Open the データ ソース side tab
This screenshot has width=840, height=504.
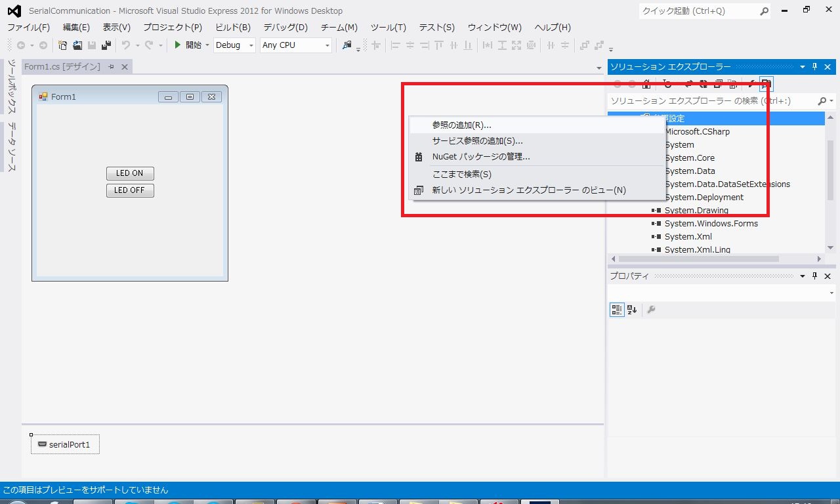coord(11,146)
